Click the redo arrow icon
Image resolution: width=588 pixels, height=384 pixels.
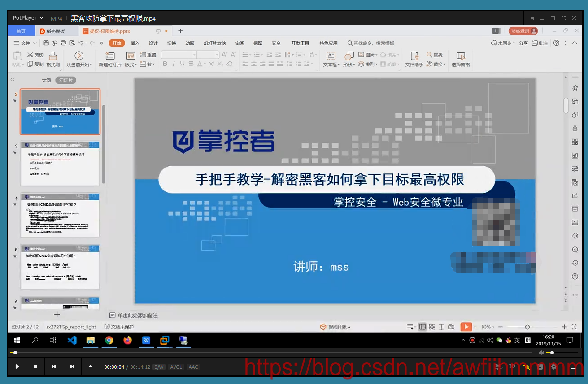(x=92, y=43)
